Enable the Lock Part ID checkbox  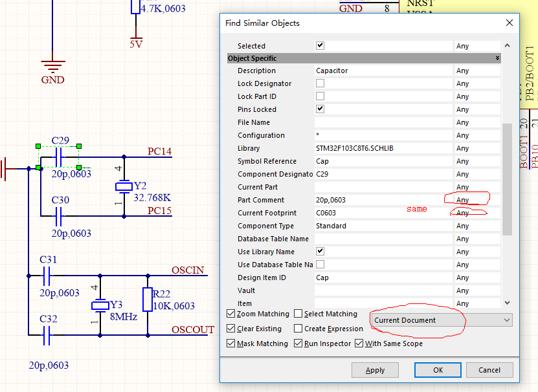coord(320,96)
